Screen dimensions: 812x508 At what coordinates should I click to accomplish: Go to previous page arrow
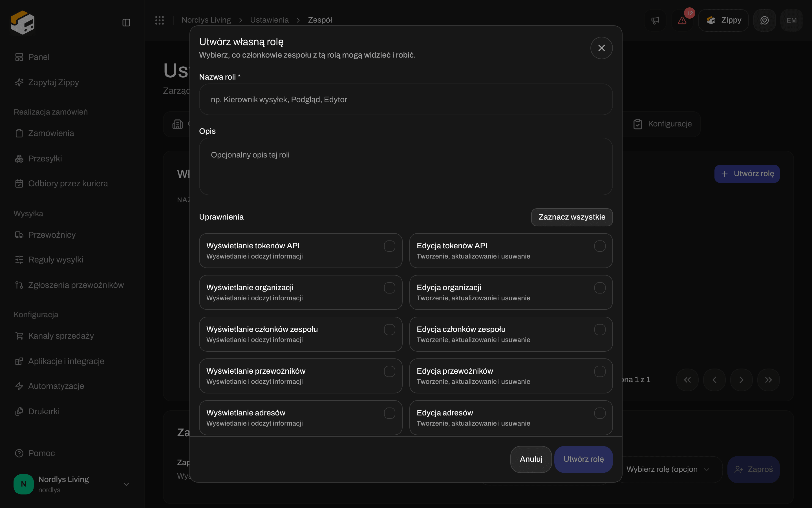(x=714, y=380)
